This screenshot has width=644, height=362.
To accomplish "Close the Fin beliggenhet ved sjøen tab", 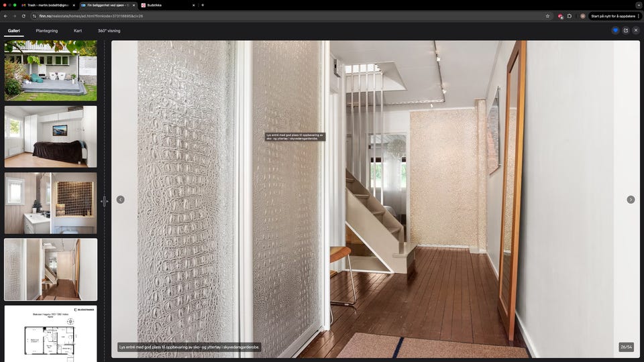I will coord(134,5).
